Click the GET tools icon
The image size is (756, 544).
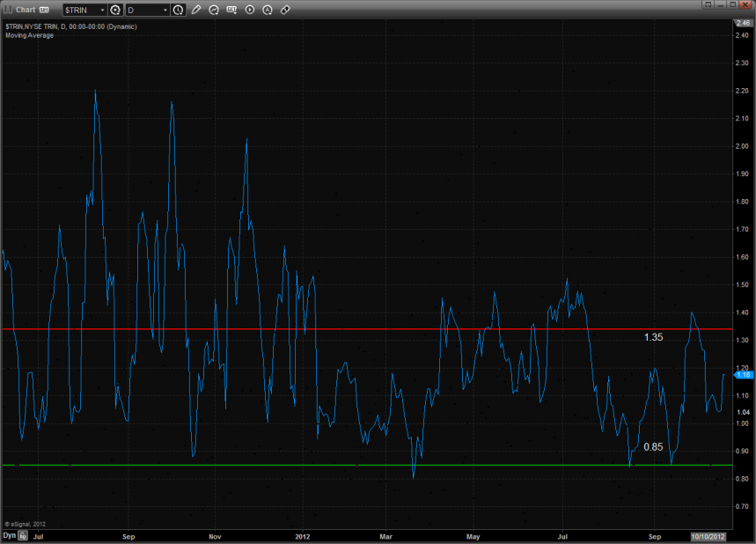click(x=231, y=10)
